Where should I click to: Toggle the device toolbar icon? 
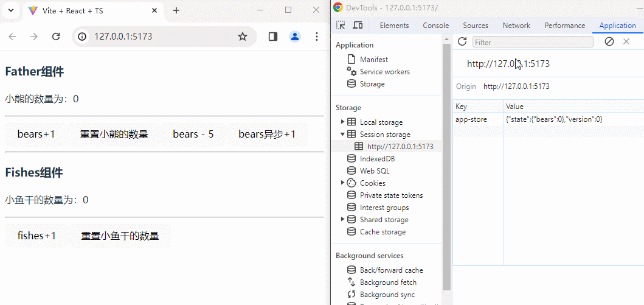pyautogui.click(x=358, y=26)
